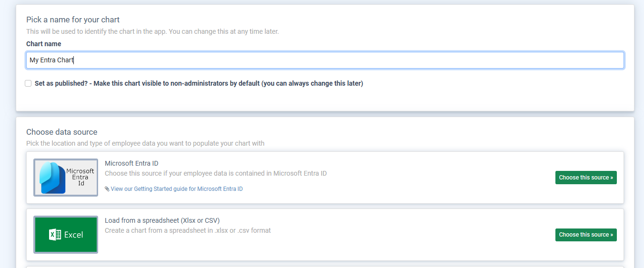Click the 'Choose data source' heading
This screenshot has height=268, width=644.
click(61, 132)
